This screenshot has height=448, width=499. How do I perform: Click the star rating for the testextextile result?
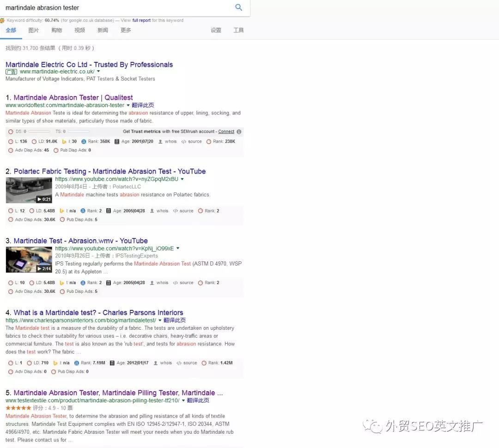coord(18,408)
